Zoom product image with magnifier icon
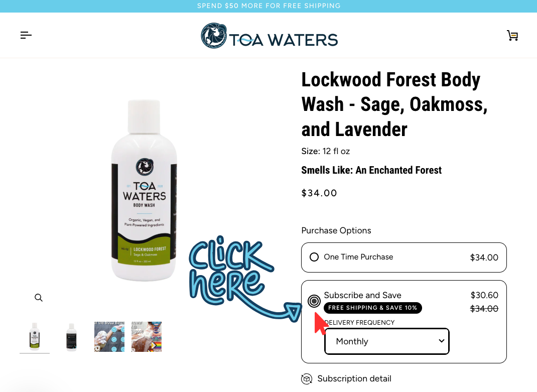The image size is (537, 392). point(39,298)
